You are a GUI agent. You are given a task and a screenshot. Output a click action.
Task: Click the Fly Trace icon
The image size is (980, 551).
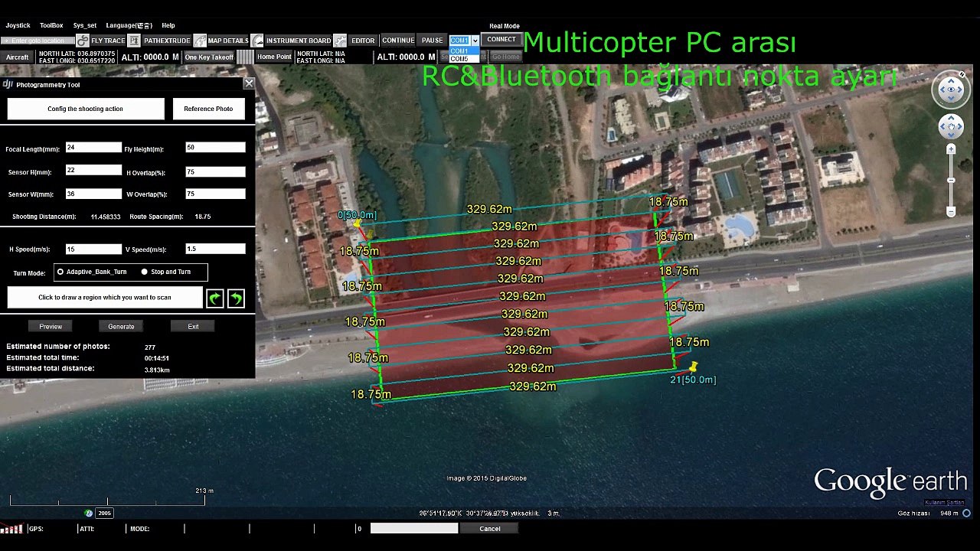coord(82,40)
